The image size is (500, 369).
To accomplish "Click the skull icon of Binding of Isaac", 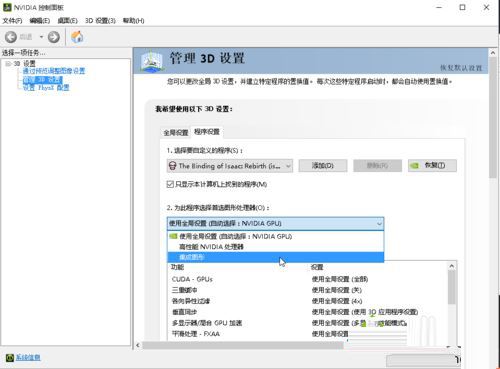I will 172,166.
